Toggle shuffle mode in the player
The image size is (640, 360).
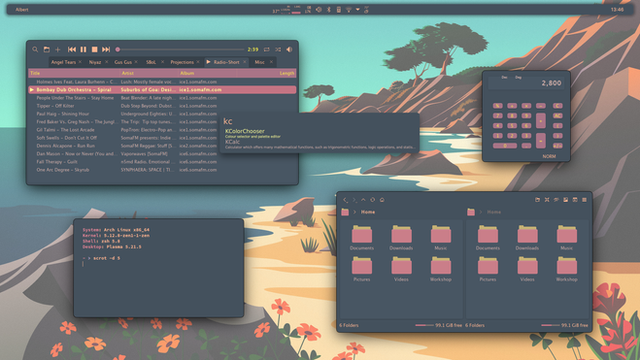coord(278,49)
